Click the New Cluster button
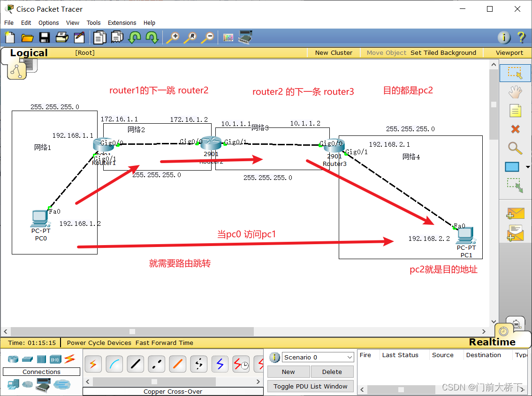This screenshot has width=532, height=396. tap(334, 52)
